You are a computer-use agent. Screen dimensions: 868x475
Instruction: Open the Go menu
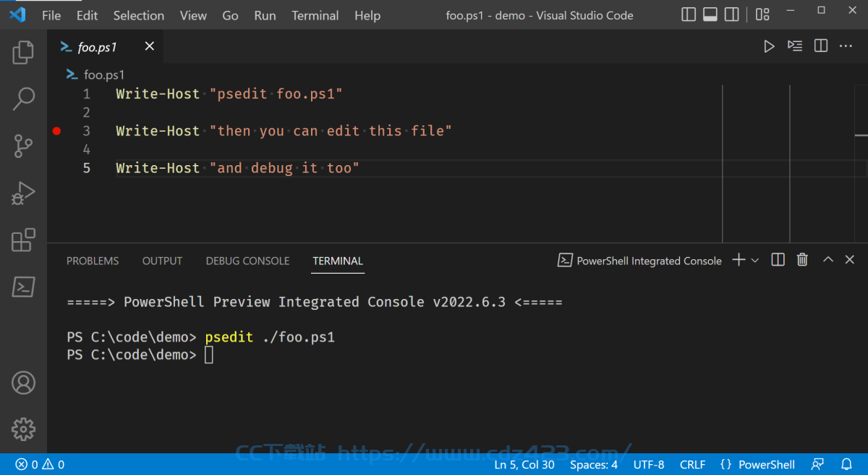pos(230,15)
